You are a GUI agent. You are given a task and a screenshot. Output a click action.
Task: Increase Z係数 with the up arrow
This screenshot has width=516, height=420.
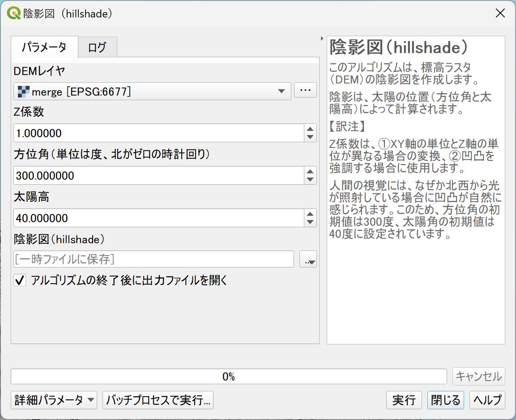pos(310,129)
